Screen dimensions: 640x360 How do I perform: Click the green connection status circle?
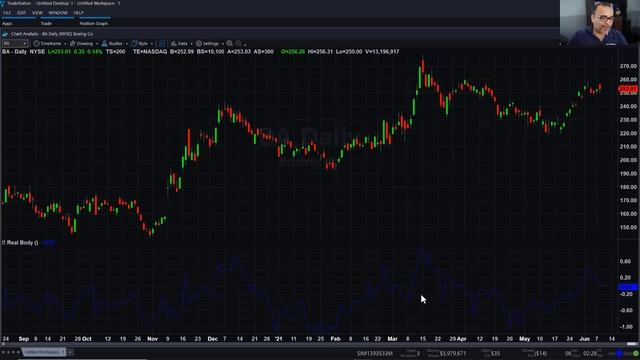636,353
